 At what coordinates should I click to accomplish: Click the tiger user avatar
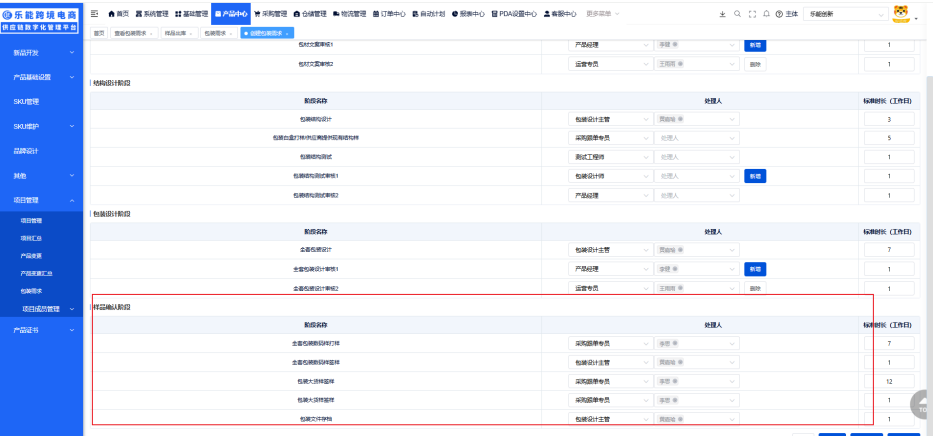pyautogui.click(x=900, y=14)
